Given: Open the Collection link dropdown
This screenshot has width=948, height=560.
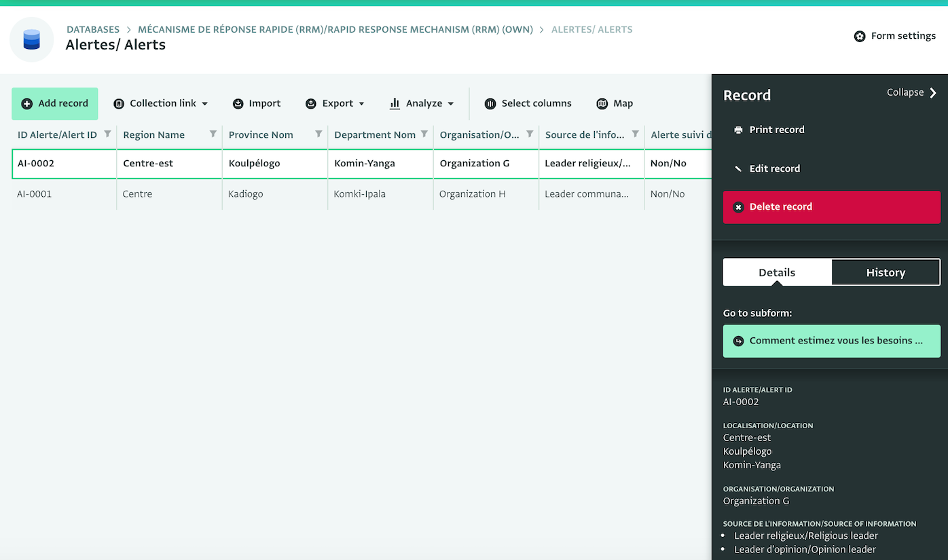Looking at the screenshot, I should coord(161,104).
